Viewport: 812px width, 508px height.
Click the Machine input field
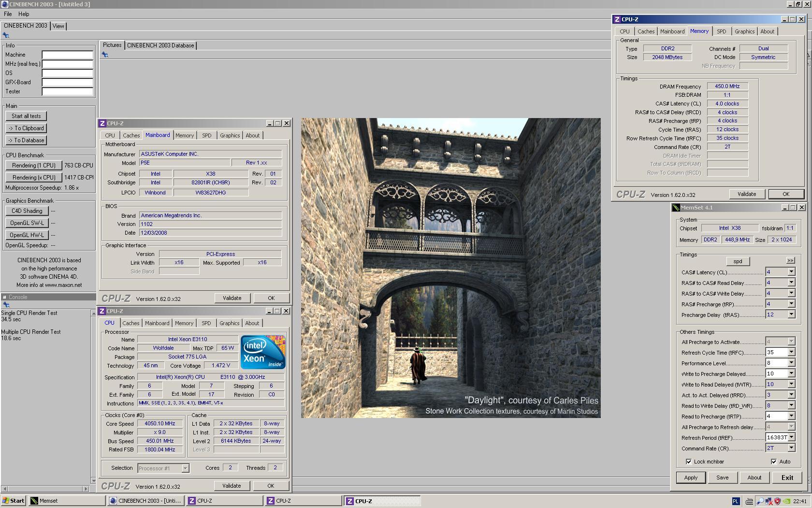(x=67, y=55)
